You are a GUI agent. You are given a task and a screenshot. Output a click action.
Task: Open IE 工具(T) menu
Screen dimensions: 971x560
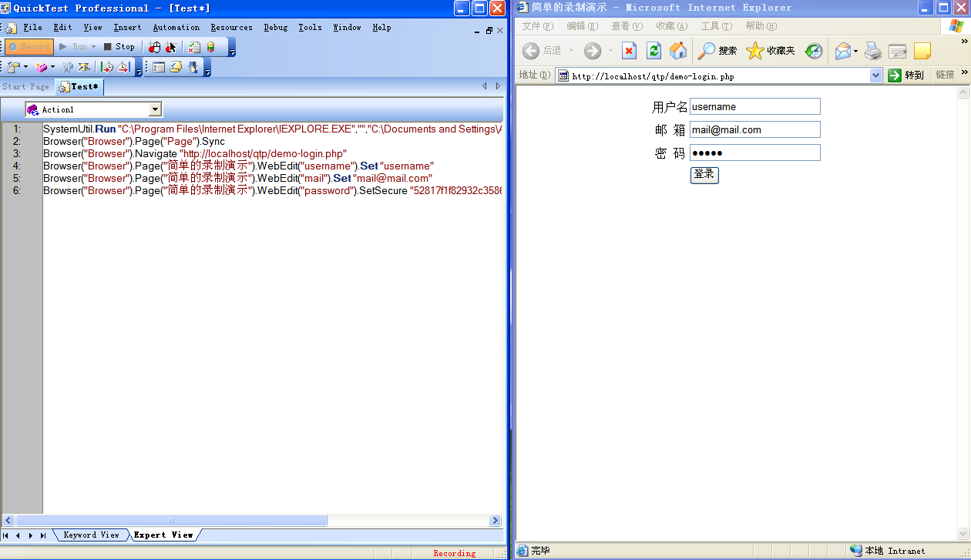717,26
